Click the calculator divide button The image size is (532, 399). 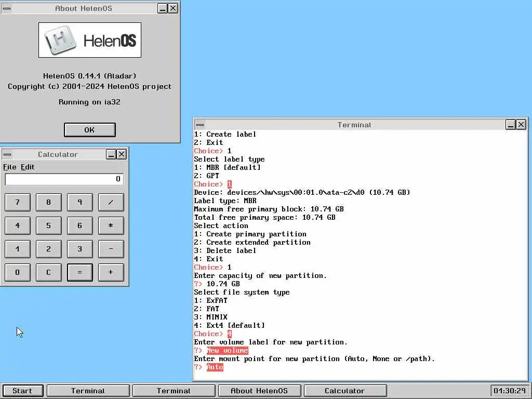coord(111,202)
